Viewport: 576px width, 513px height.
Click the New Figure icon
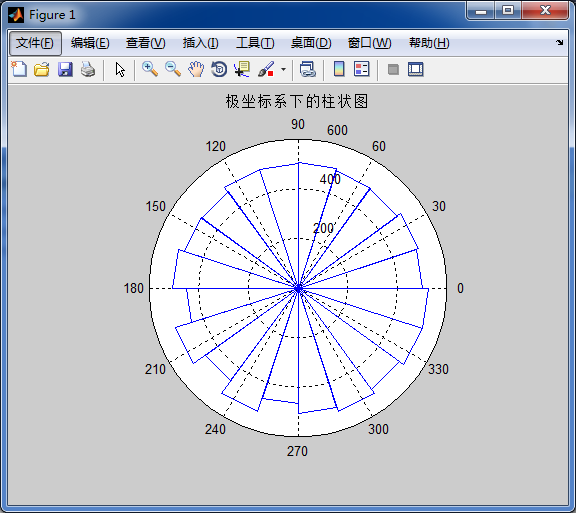coord(19,69)
